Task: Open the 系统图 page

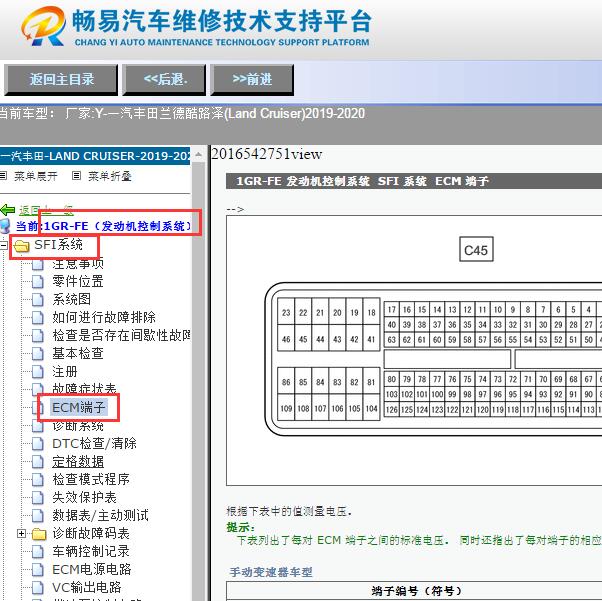Action: pyautogui.click(x=71, y=300)
